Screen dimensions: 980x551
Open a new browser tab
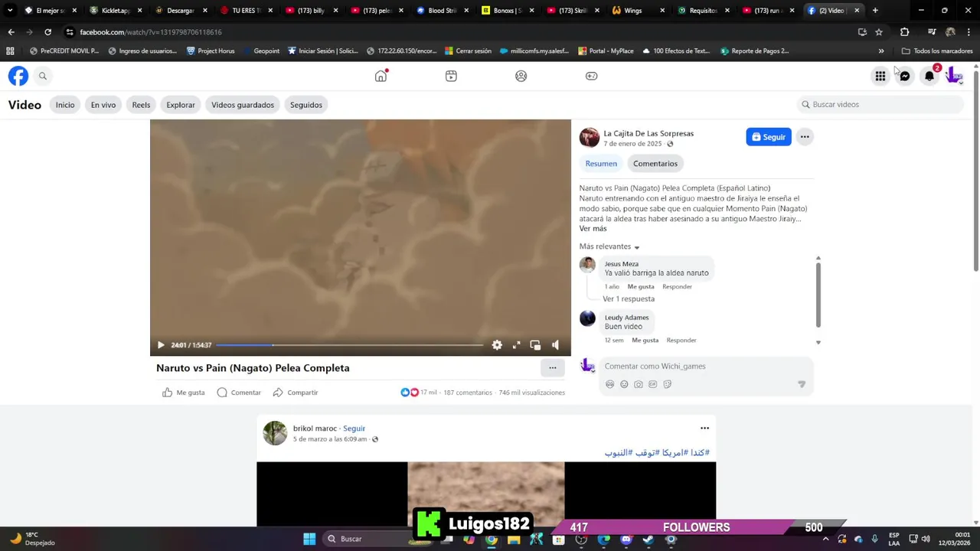click(875, 11)
